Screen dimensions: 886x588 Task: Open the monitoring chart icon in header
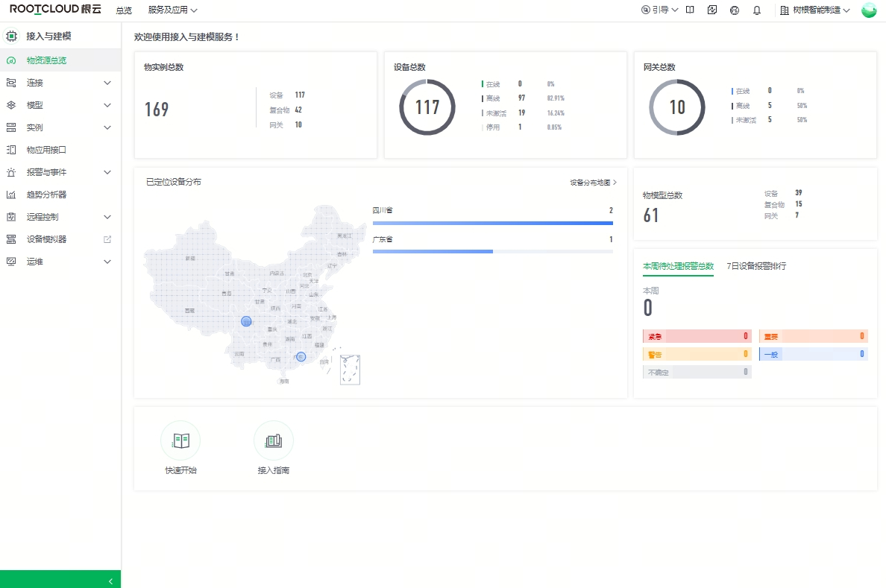(712, 10)
